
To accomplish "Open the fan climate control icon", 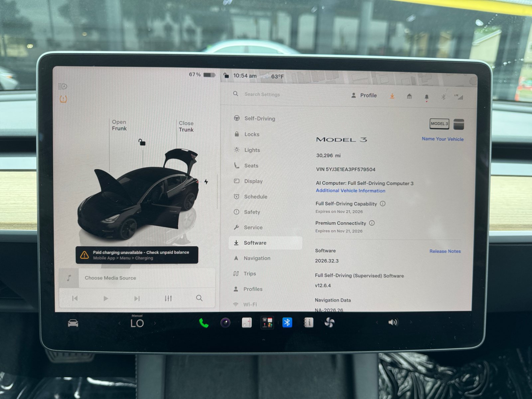I will pyautogui.click(x=329, y=323).
